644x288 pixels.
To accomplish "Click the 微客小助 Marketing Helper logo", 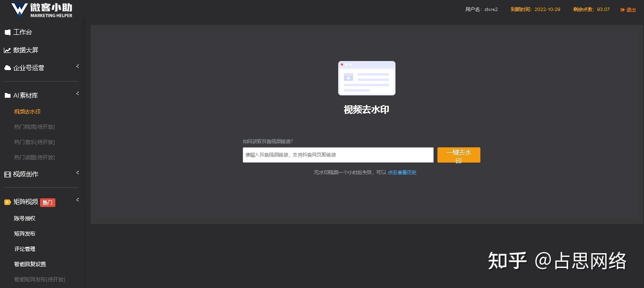I will coord(42,10).
